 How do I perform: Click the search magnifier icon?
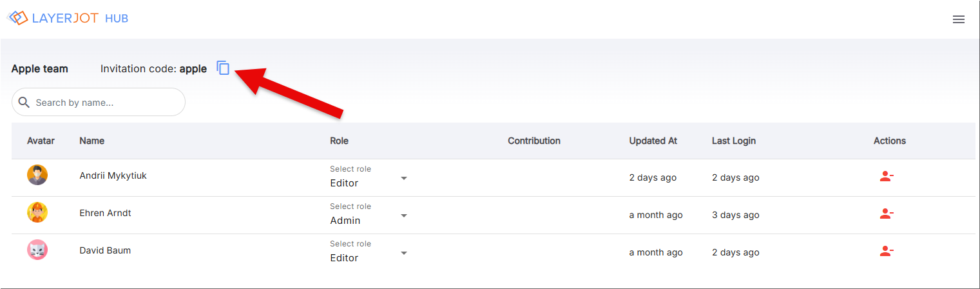24,102
